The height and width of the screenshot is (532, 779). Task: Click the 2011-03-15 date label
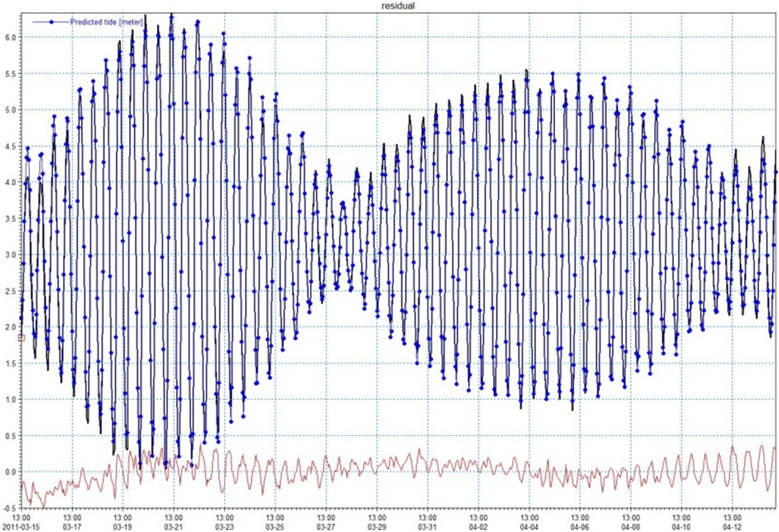[x=21, y=527]
